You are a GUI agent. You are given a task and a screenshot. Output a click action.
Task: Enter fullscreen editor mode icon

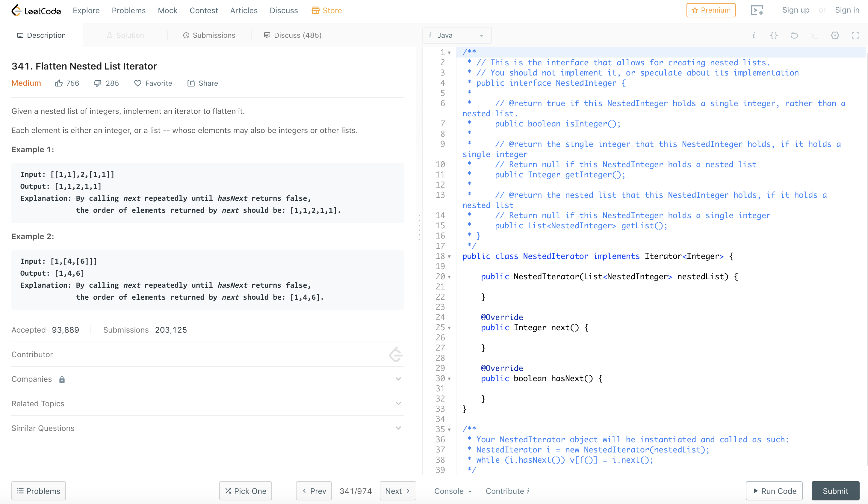pyautogui.click(x=855, y=35)
